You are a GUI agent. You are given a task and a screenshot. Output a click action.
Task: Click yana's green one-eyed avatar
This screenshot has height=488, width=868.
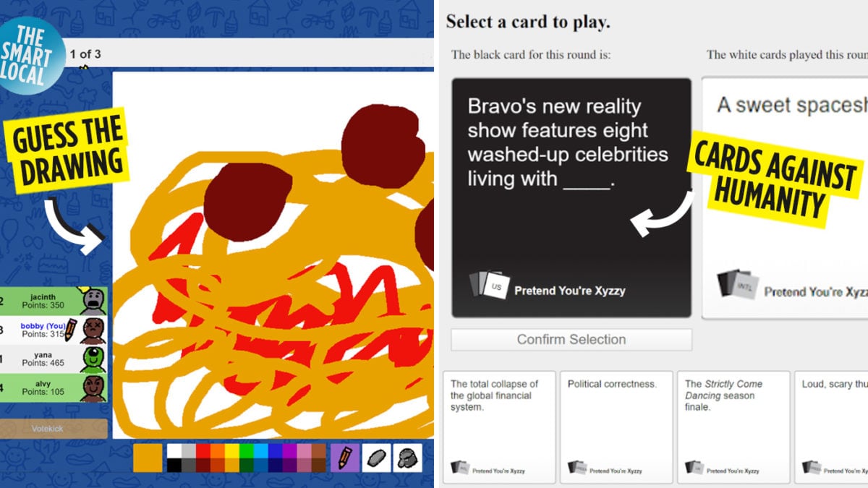coord(93,359)
